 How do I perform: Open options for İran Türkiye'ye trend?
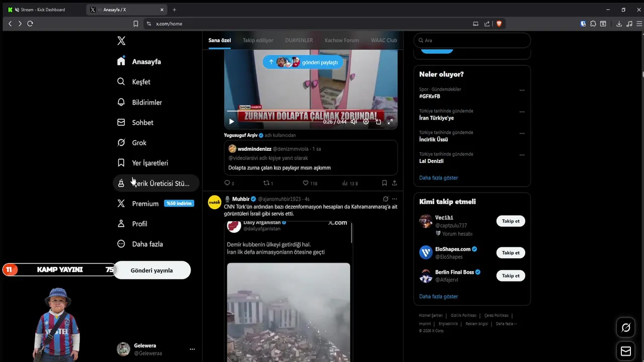(522, 112)
